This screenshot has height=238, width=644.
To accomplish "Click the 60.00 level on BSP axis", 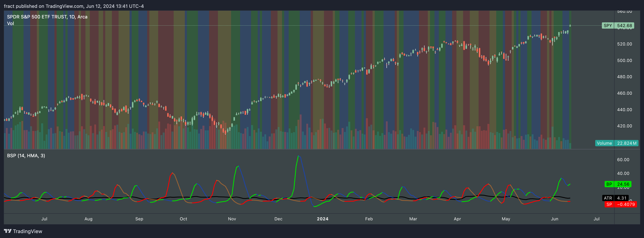I will (x=623, y=160).
